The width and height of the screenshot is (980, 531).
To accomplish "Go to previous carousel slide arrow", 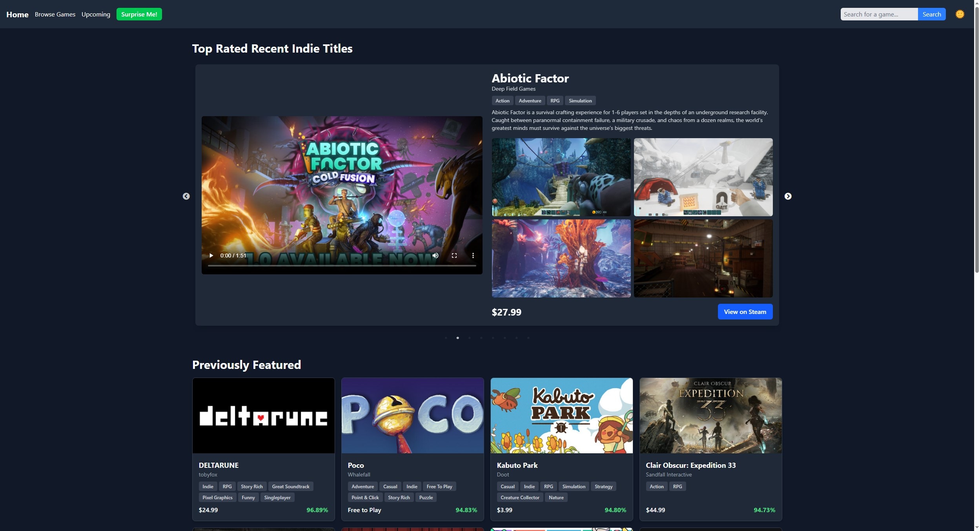I will click(186, 196).
